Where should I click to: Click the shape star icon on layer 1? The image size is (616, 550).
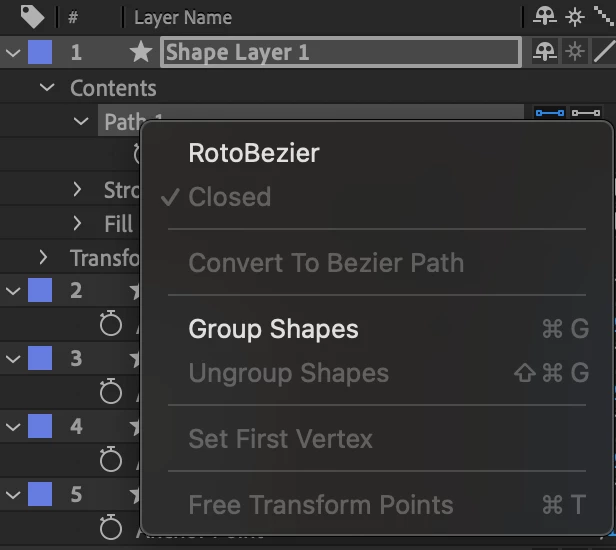pyautogui.click(x=141, y=53)
